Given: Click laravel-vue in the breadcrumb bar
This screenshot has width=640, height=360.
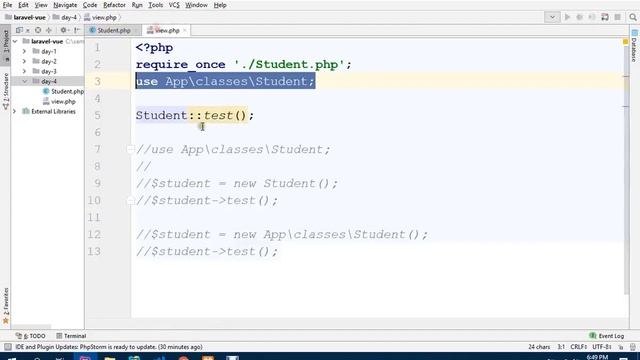Looking at the screenshot, I should click(x=25, y=18).
